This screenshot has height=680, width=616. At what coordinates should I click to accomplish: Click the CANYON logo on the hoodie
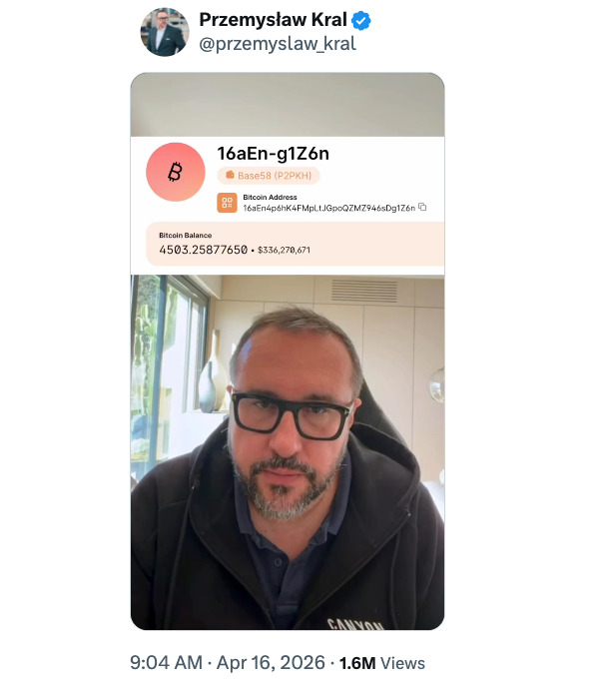coord(355,624)
